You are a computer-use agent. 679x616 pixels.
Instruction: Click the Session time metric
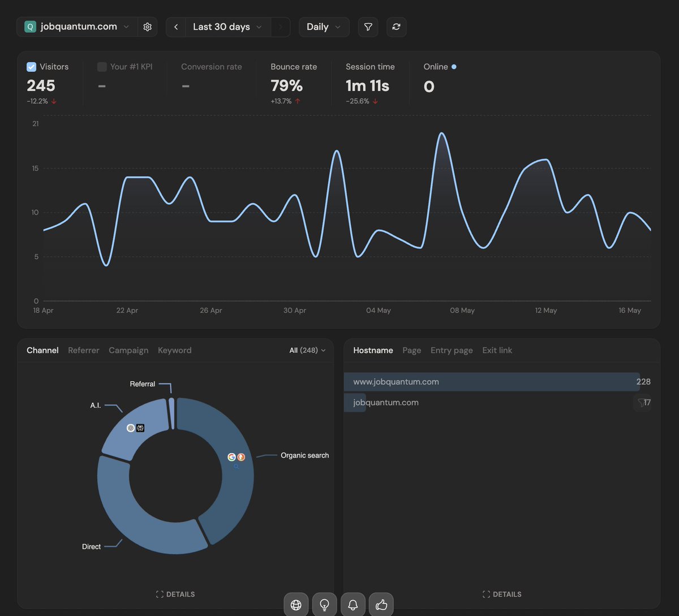click(x=370, y=83)
